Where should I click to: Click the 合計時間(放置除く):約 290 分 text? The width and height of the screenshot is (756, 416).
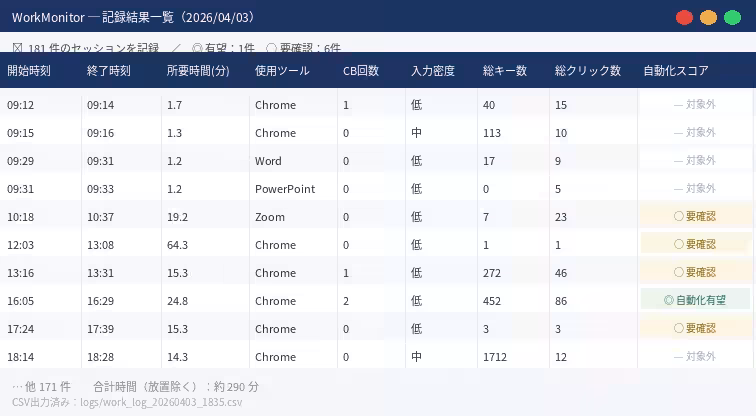tap(176, 387)
